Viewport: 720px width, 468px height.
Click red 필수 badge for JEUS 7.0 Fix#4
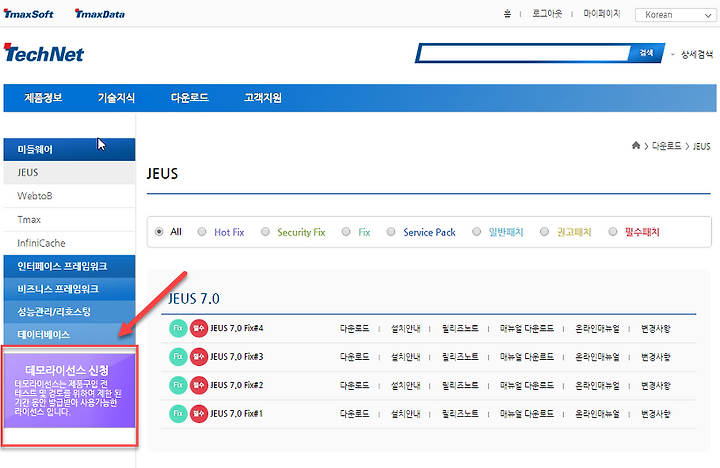199,328
